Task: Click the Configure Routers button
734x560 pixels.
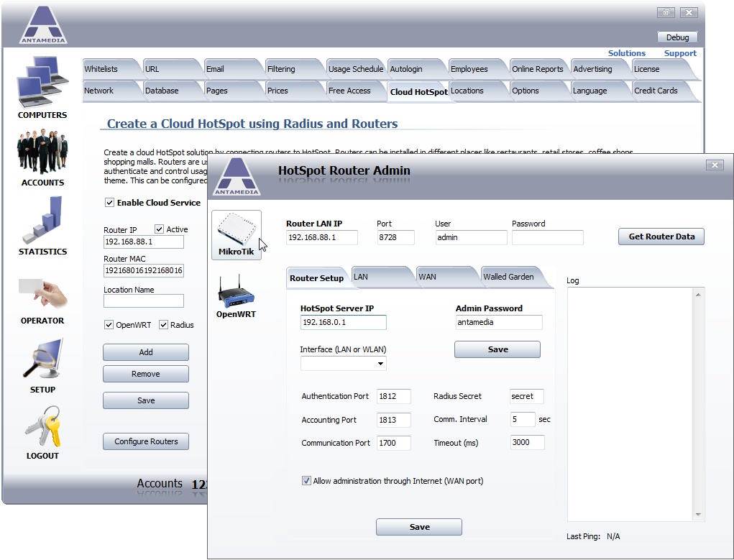Action: point(146,441)
